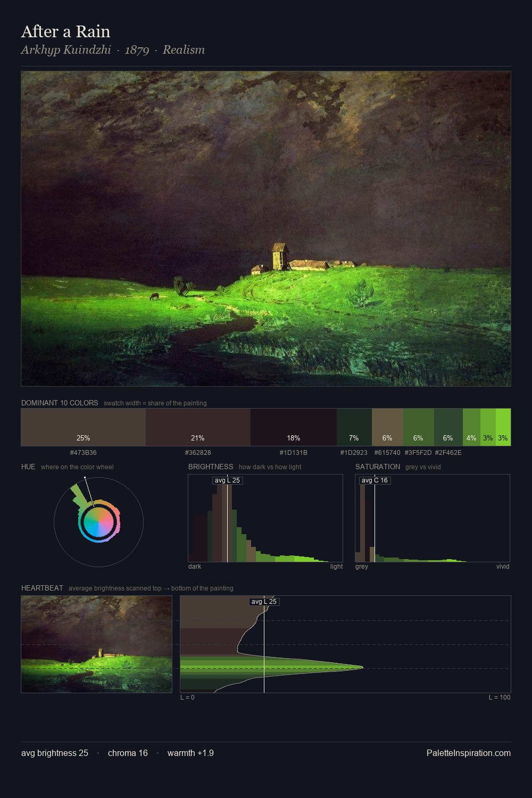Click the 'HEARTBEAT' section heading

click(42, 588)
